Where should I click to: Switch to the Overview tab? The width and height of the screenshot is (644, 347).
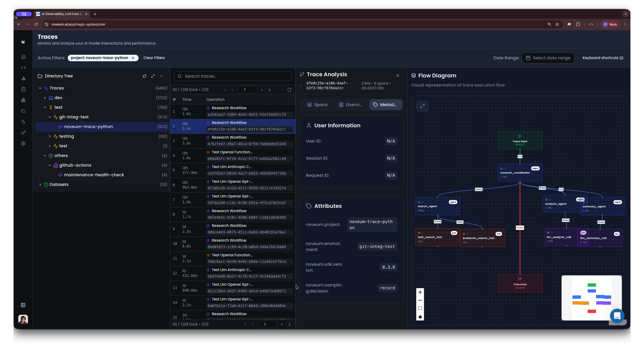(350, 105)
